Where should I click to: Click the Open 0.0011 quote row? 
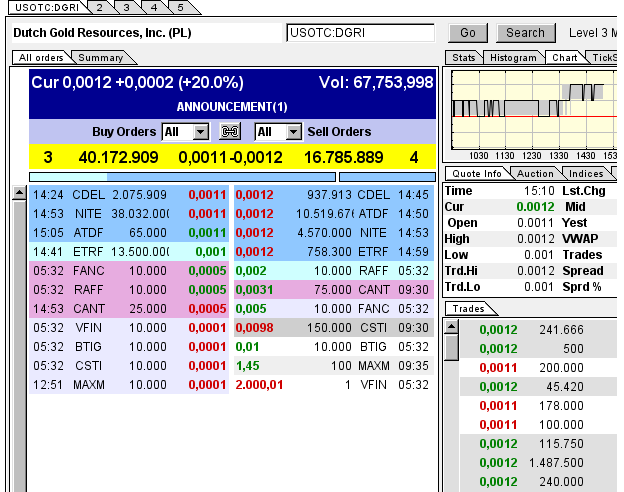point(500,223)
